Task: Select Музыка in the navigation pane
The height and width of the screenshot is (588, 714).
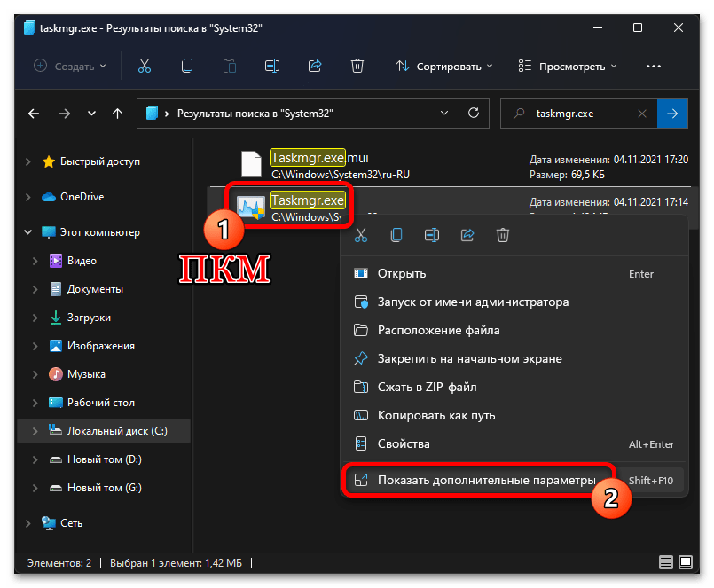Action: click(86, 374)
